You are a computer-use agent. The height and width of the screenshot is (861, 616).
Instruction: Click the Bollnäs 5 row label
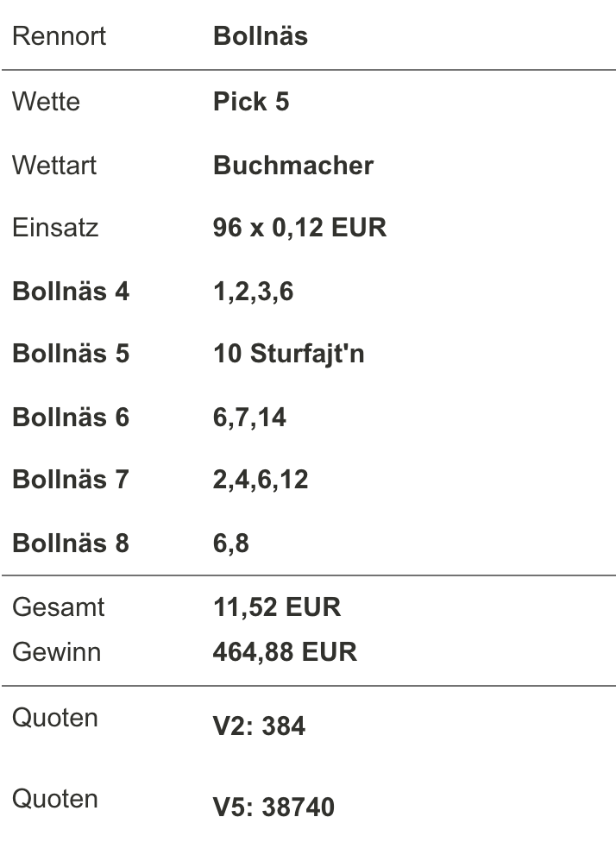click(x=71, y=353)
